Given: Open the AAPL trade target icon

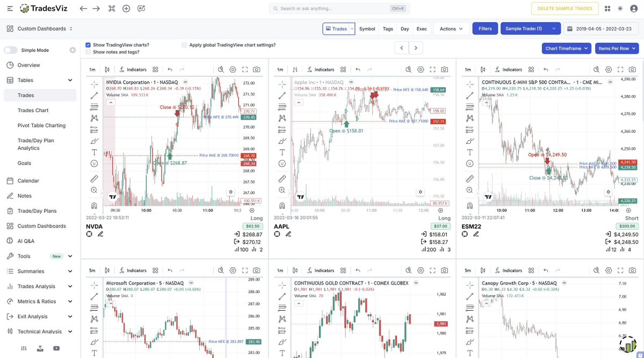Looking at the screenshot, I should click(x=277, y=234).
